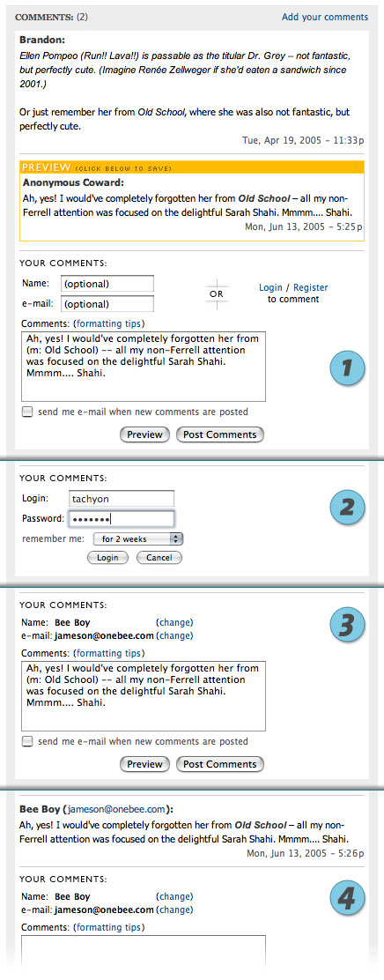Click the blue step 1 circle badge
Screen dimensions: 384x980
[346, 367]
